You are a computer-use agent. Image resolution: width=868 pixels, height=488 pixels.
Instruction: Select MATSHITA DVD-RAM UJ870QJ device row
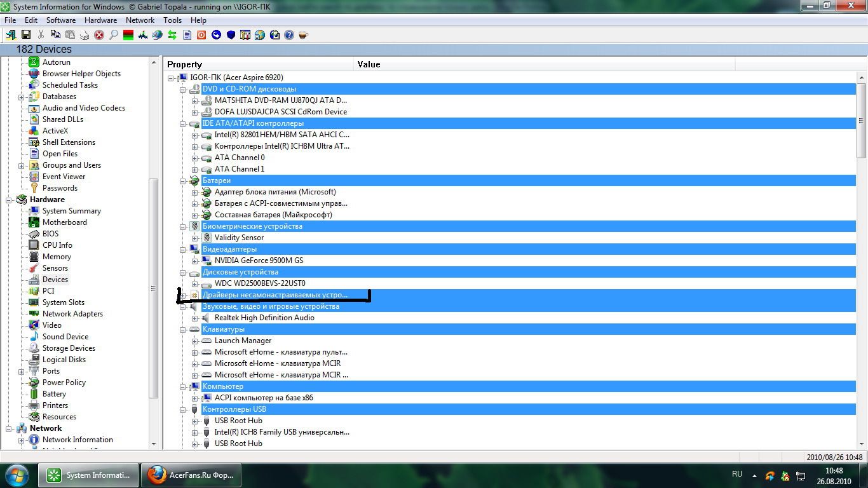click(x=281, y=100)
